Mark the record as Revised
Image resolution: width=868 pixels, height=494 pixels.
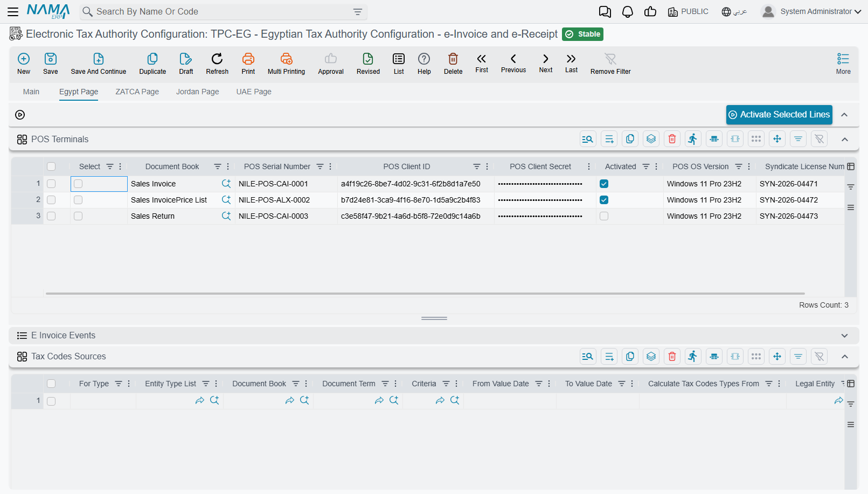(368, 64)
